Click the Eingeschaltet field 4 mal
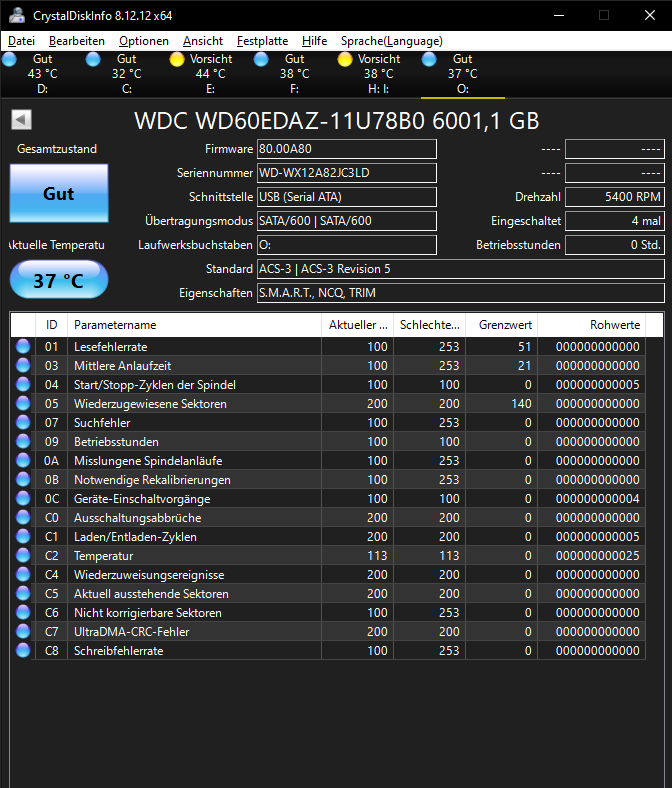The width and height of the screenshot is (672, 788). 615,221
